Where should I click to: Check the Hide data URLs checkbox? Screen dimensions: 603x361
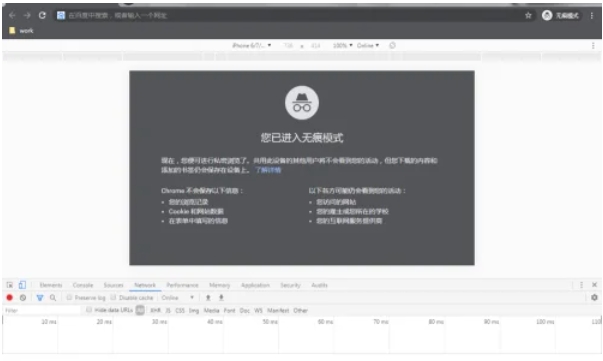[89, 310]
